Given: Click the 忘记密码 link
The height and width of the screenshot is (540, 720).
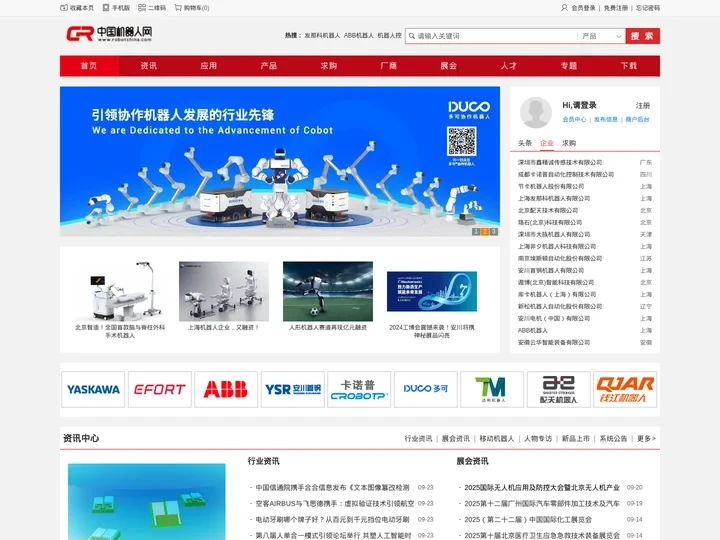Looking at the screenshot, I should pos(648,8).
